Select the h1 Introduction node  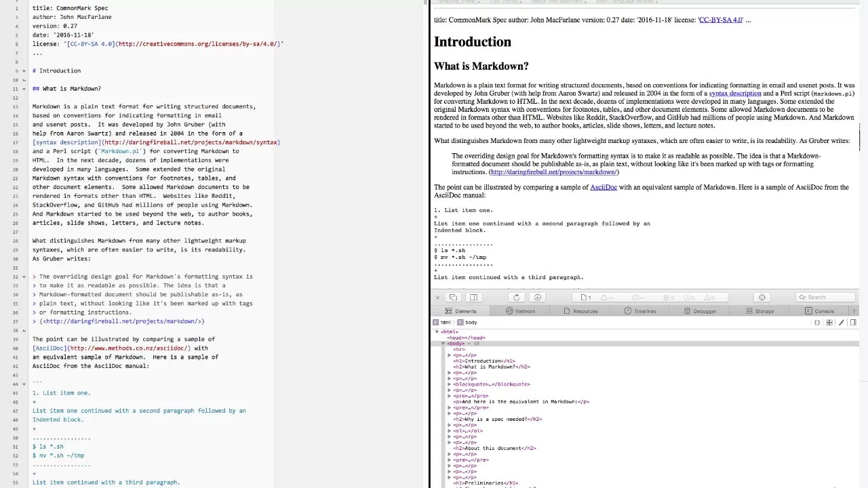(x=484, y=361)
